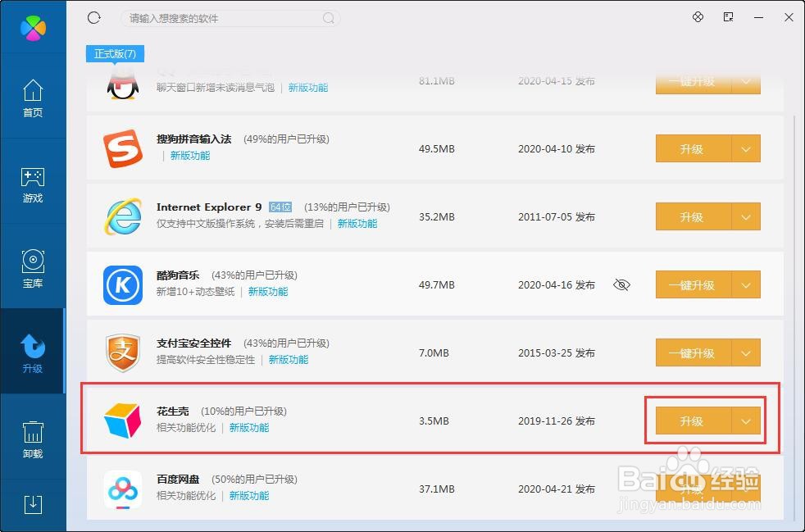Click the search magnifier icon
The width and height of the screenshot is (805, 532).
click(x=329, y=19)
